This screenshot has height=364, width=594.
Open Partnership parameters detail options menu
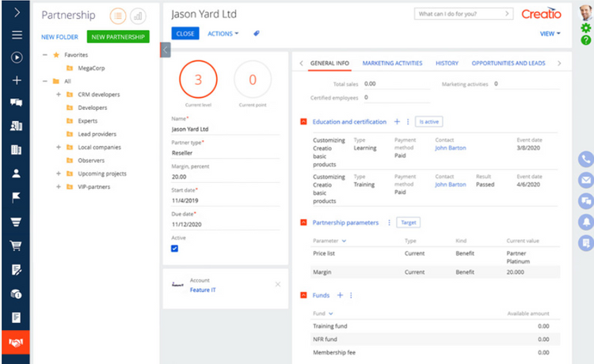389,222
